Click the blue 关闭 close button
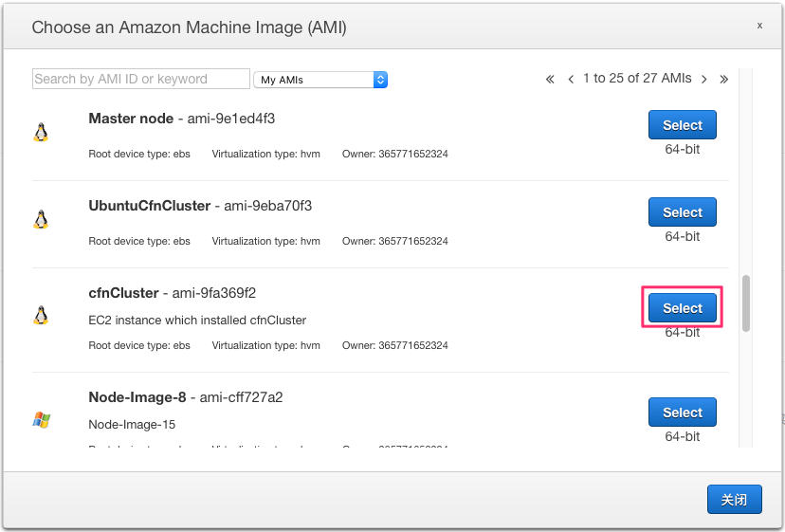Viewport: 785px width, 532px height. tap(735, 499)
